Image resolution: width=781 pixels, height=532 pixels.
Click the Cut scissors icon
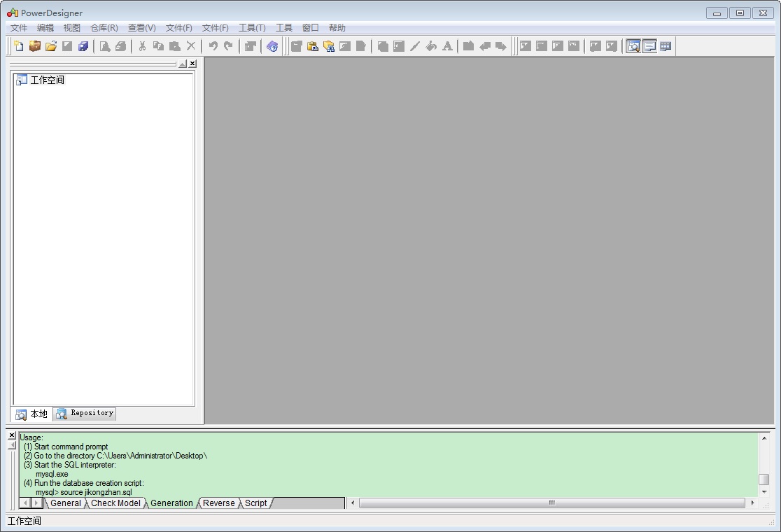point(143,46)
